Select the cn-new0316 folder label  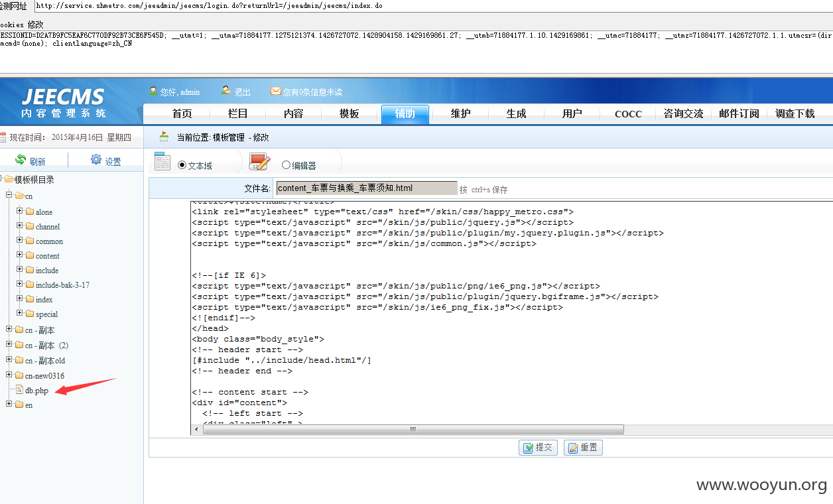[45, 376]
